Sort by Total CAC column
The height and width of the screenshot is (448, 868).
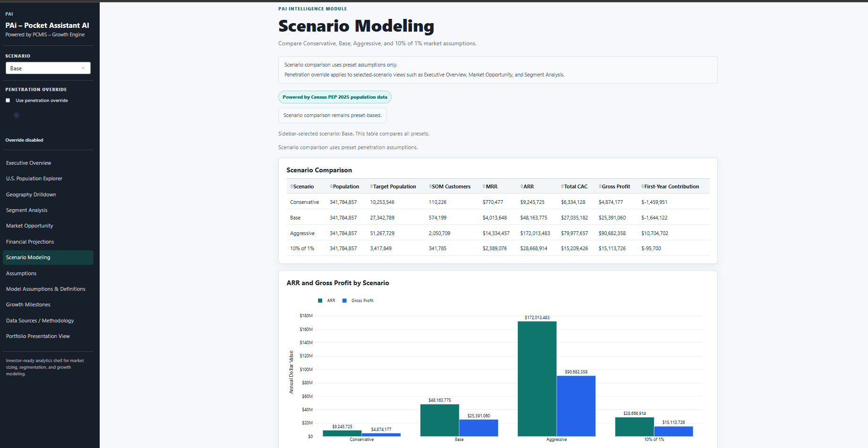click(574, 186)
